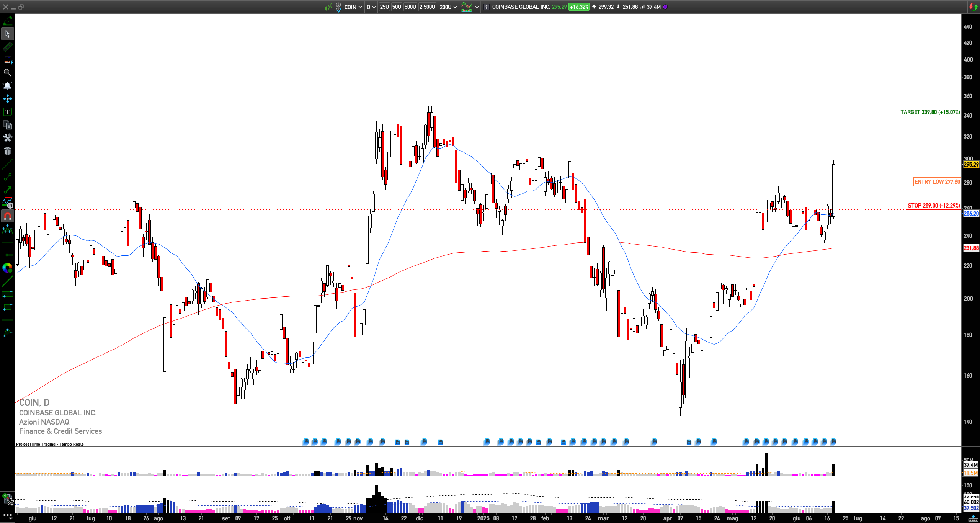The width and height of the screenshot is (980, 523).
Task: Select the arrow line drawing tool
Action: [7, 190]
